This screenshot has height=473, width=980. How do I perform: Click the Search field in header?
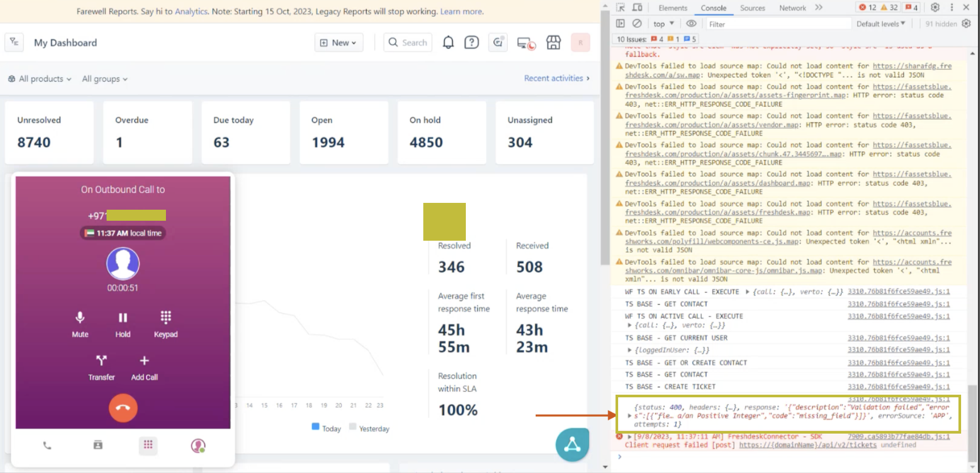[408, 43]
